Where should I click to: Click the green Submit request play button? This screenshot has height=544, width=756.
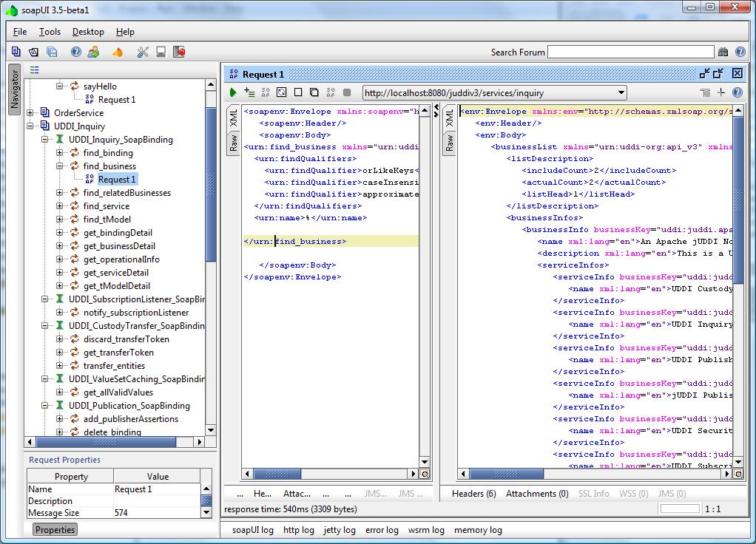tap(233, 92)
